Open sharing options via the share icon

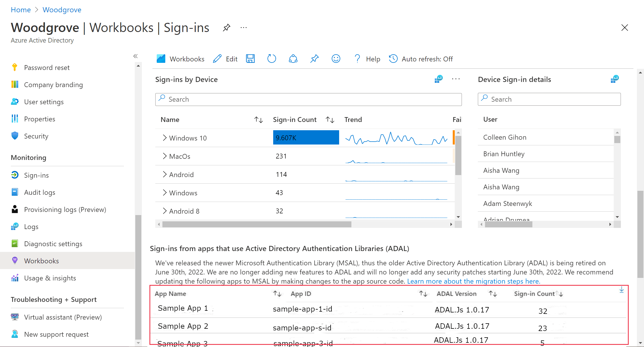pos(293,59)
